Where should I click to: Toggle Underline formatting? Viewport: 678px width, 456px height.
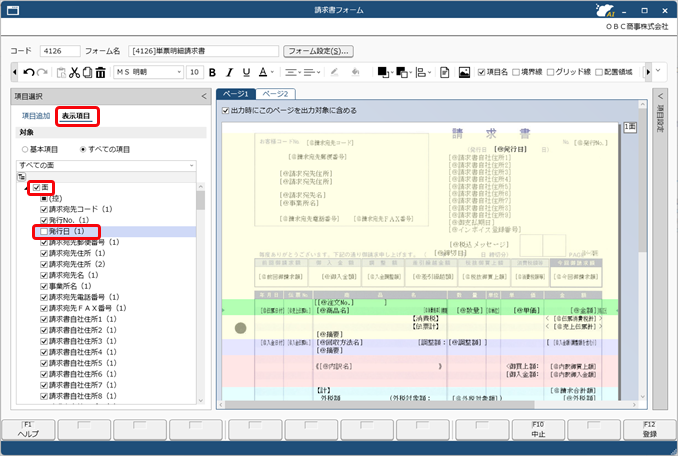pyautogui.click(x=246, y=72)
